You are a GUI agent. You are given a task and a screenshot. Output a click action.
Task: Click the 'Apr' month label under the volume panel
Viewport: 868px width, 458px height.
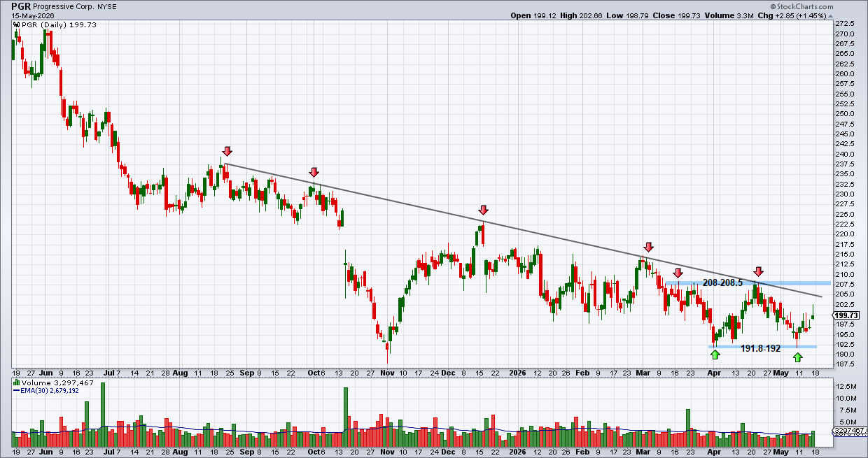(x=714, y=452)
